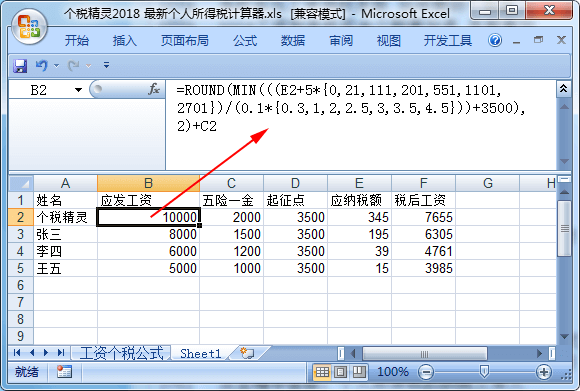This screenshot has width=580, height=391.
Task: Click the Name Box showing B2
Action: [40, 90]
